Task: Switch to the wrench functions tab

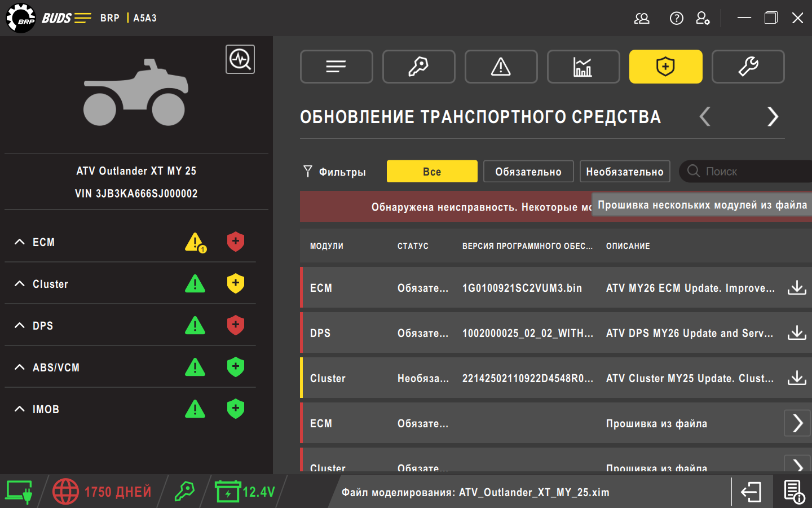Action: (748, 67)
